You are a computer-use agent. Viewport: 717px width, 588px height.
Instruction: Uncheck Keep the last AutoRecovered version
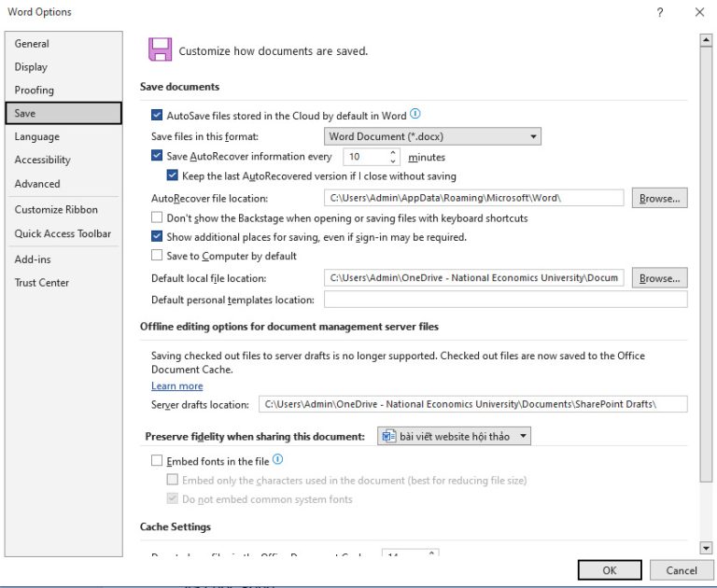point(173,175)
